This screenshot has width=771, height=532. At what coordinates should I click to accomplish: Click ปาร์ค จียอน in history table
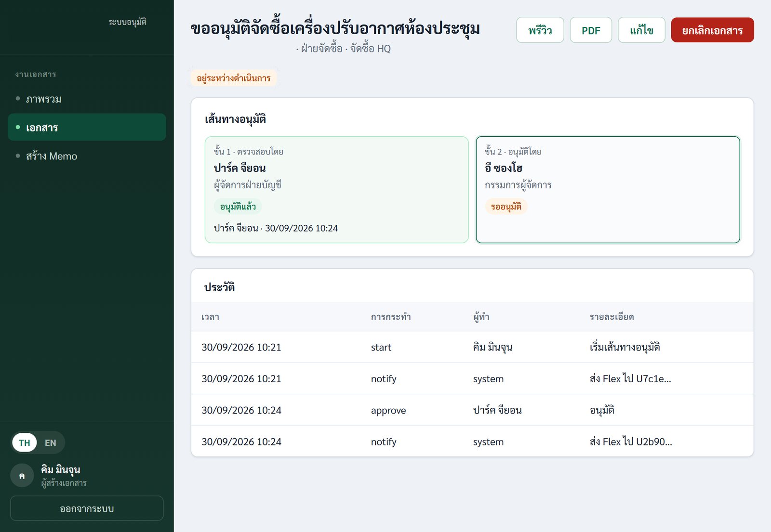coord(497,410)
